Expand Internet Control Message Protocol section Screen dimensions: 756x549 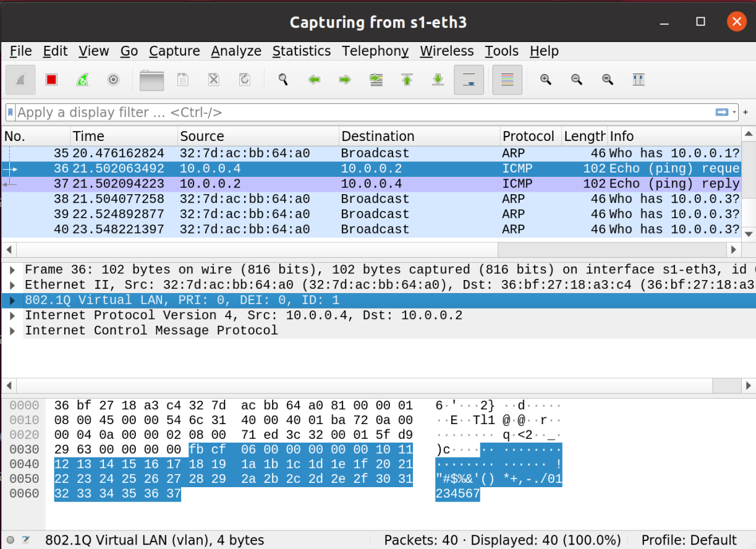tap(12, 331)
